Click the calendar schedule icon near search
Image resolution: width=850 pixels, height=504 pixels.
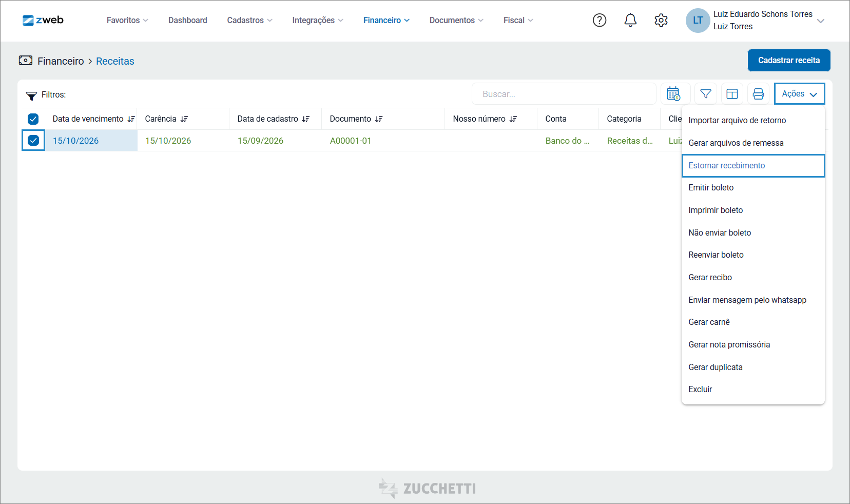point(674,94)
